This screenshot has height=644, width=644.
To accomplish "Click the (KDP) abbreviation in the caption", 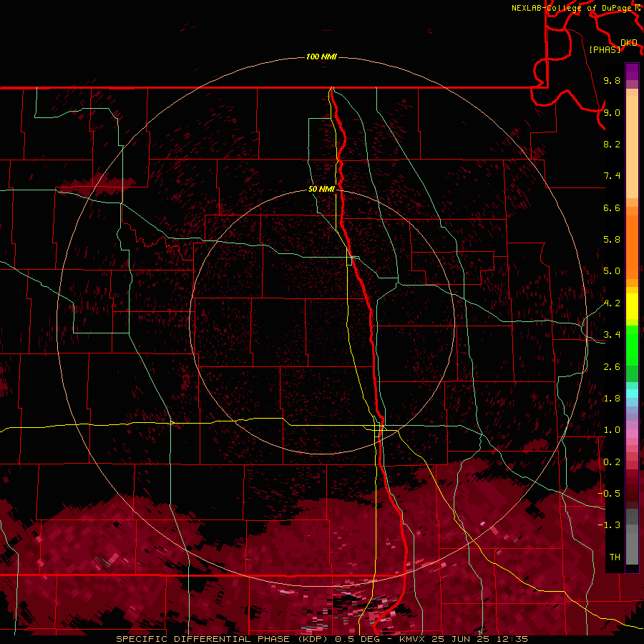I will tap(312, 639).
